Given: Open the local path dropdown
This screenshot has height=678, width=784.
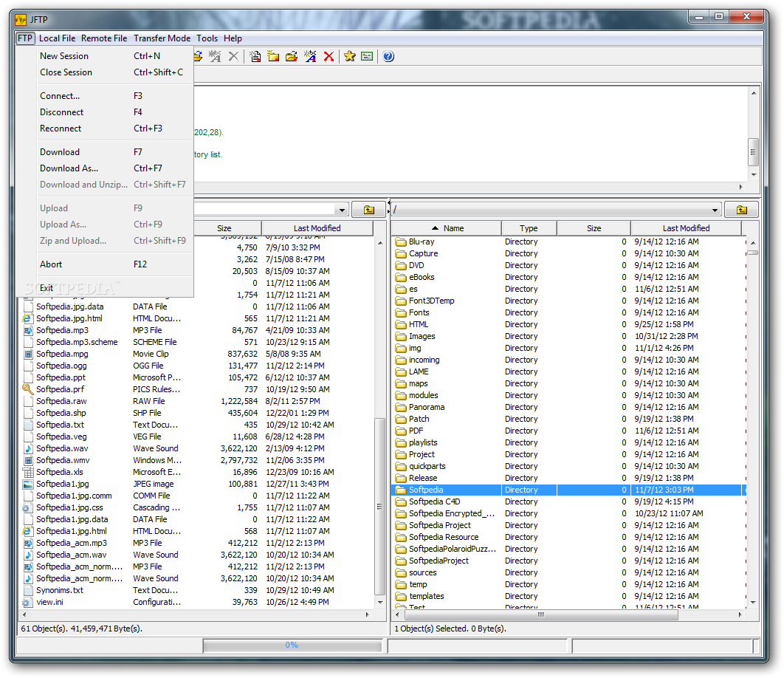Looking at the screenshot, I should pyautogui.click(x=342, y=210).
